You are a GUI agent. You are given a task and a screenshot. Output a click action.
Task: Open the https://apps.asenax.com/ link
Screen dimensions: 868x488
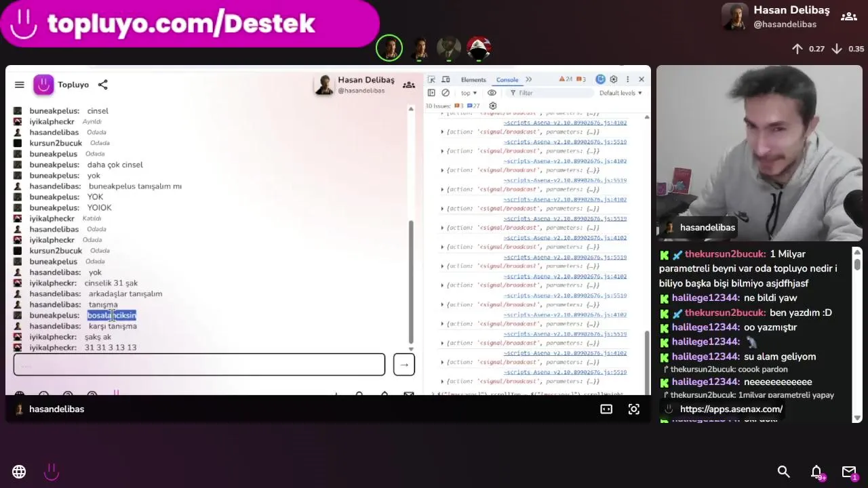click(x=731, y=409)
